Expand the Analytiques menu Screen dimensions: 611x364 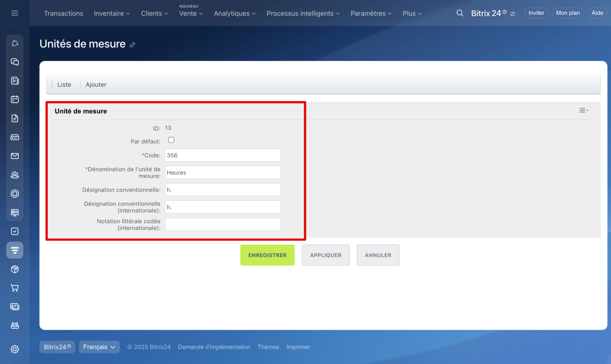coord(234,13)
